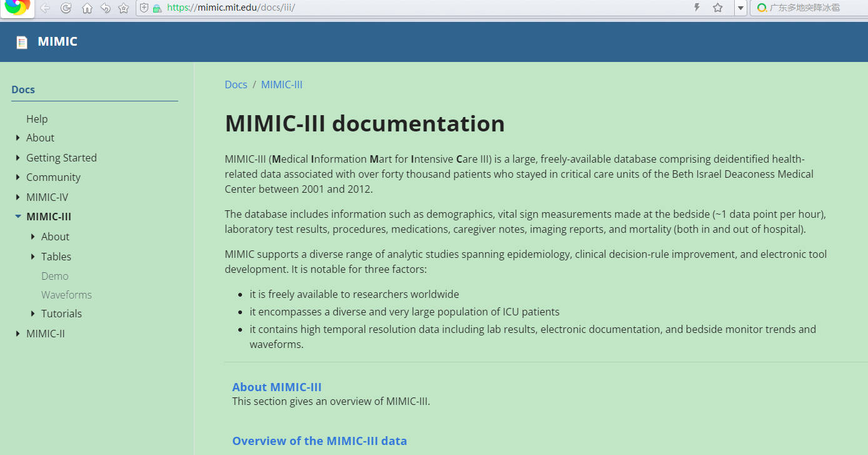
Task: Select Tutorials in the sidebar navigation
Action: pos(61,313)
